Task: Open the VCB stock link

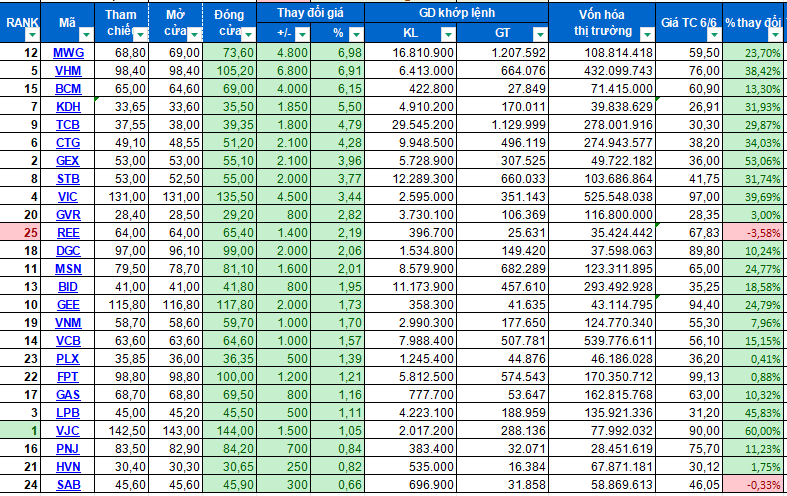Action: [68, 341]
